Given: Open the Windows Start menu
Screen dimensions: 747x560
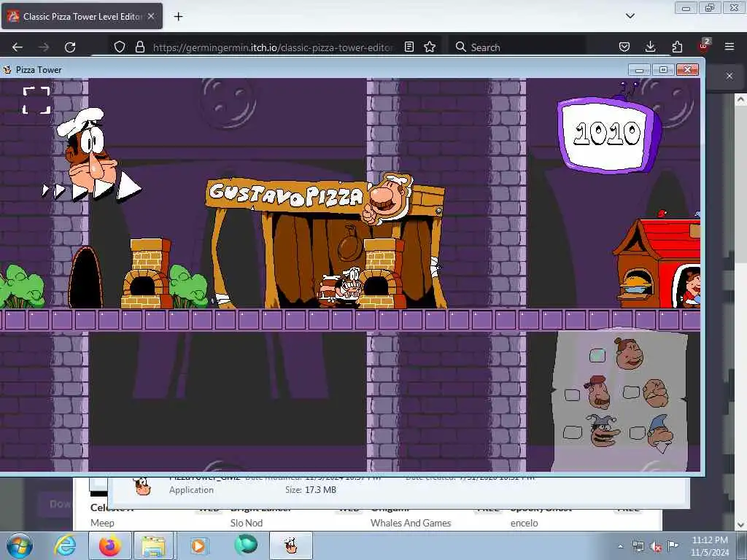Looking at the screenshot, I should (20, 545).
